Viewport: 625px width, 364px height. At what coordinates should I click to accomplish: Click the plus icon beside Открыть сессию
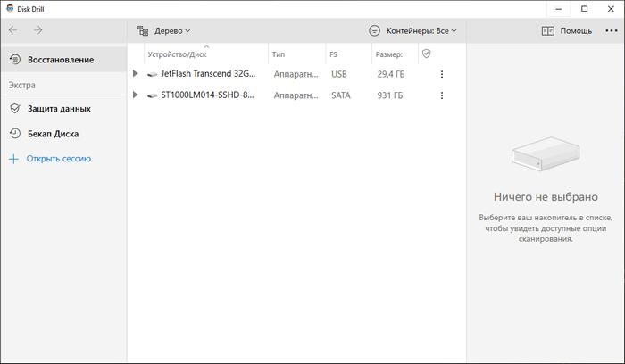13,159
